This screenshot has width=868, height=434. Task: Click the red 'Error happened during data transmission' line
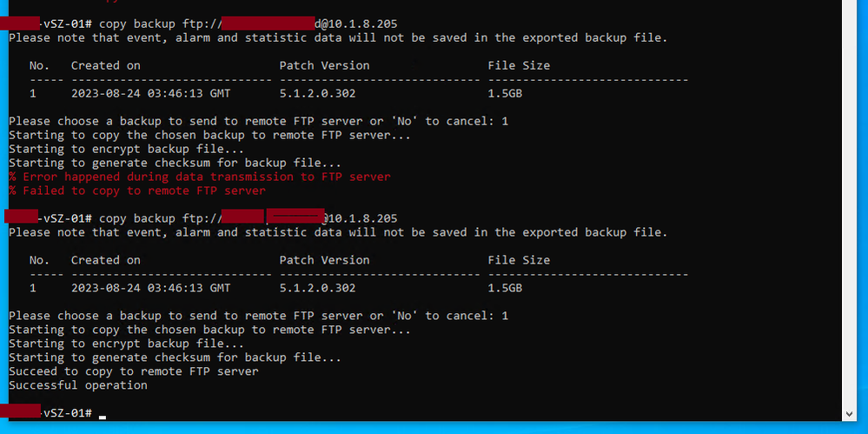coord(200,177)
